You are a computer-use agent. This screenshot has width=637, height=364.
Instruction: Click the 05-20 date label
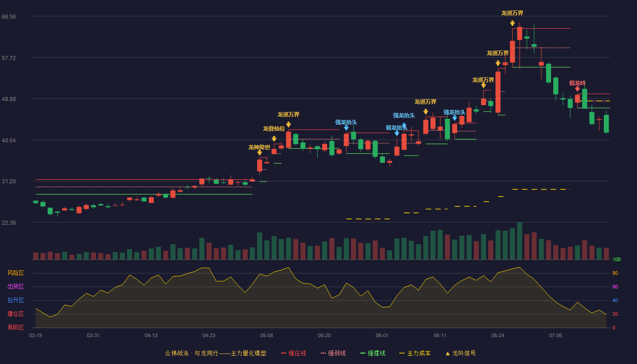[324, 335]
